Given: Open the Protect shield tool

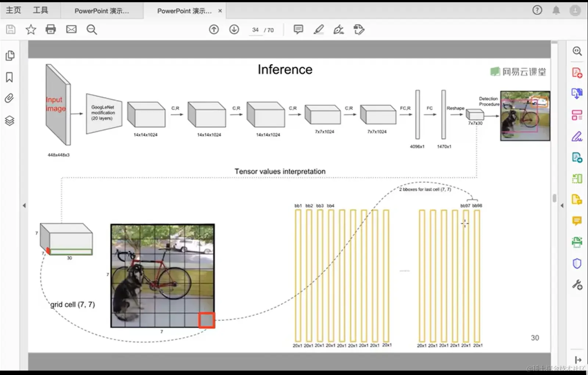Looking at the screenshot, I should click(x=577, y=263).
